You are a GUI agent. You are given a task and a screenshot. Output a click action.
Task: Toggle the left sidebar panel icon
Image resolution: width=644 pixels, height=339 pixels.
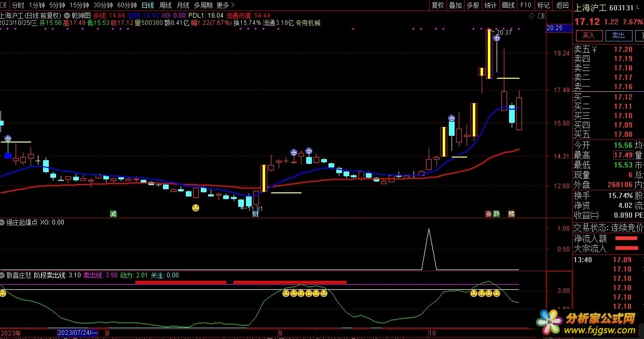tap(4, 5)
